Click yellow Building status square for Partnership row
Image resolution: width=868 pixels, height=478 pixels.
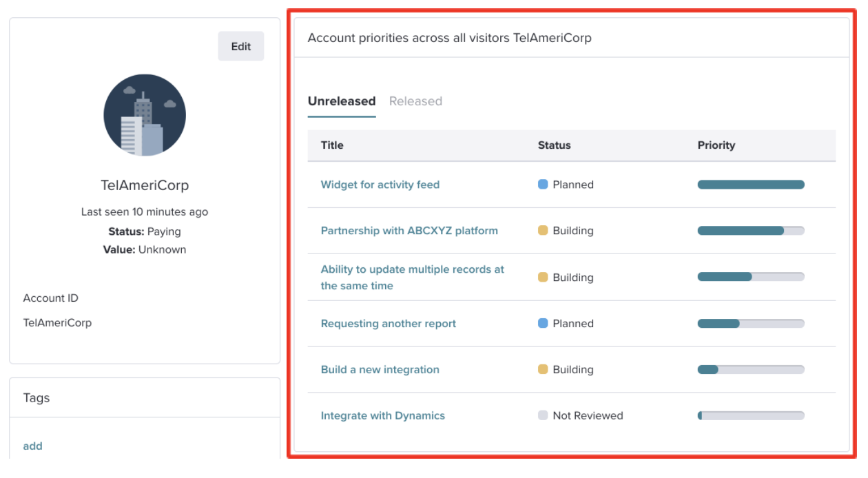click(543, 231)
